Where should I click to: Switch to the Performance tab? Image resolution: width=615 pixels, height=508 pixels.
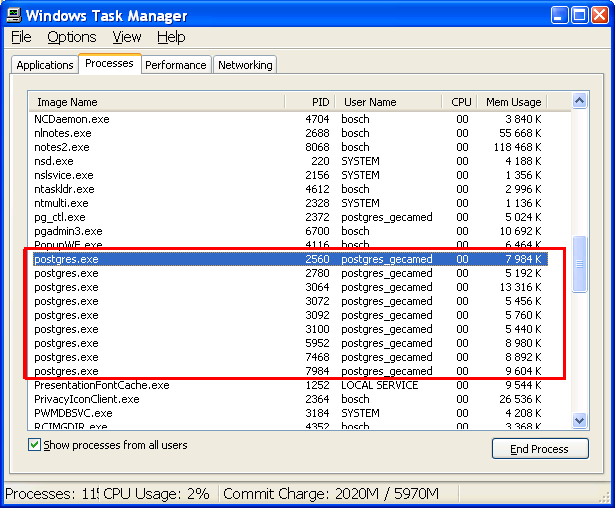[x=175, y=65]
